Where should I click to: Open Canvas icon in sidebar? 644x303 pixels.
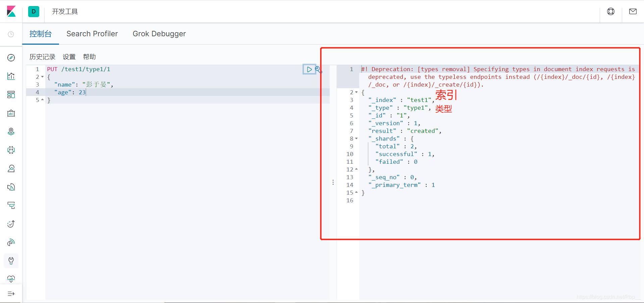coord(11,113)
